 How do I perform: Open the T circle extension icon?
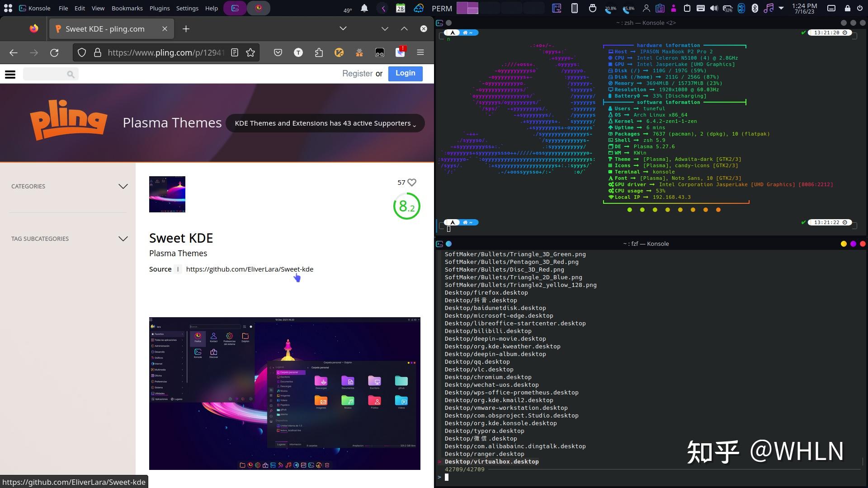(298, 53)
